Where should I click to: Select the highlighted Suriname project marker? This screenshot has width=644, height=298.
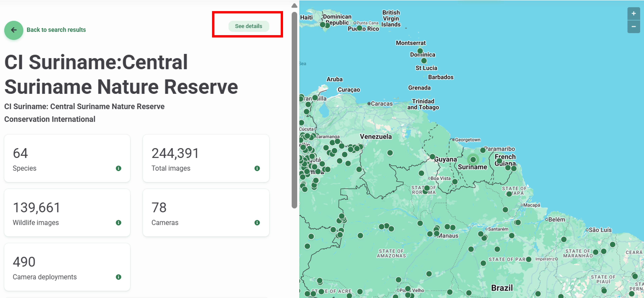pyautogui.click(x=473, y=159)
